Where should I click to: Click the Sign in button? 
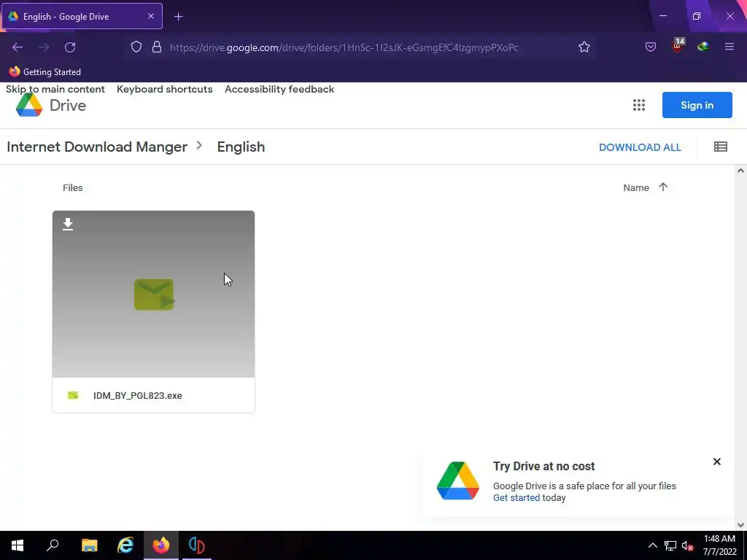pos(697,105)
